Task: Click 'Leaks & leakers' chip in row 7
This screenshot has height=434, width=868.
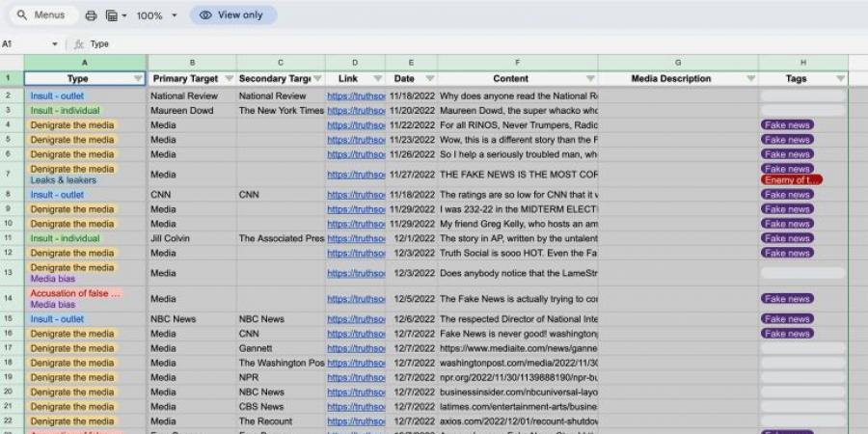Action: pos(63,180)
